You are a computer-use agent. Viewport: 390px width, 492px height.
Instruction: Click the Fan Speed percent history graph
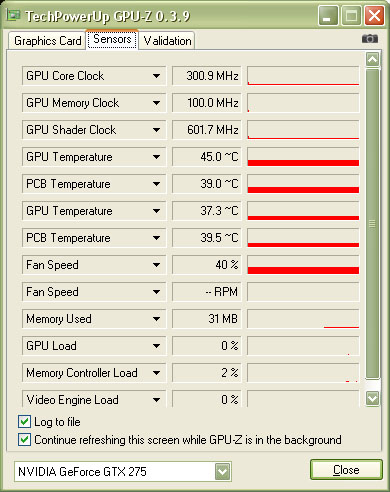pyautogui.click(x=303, y=265)
